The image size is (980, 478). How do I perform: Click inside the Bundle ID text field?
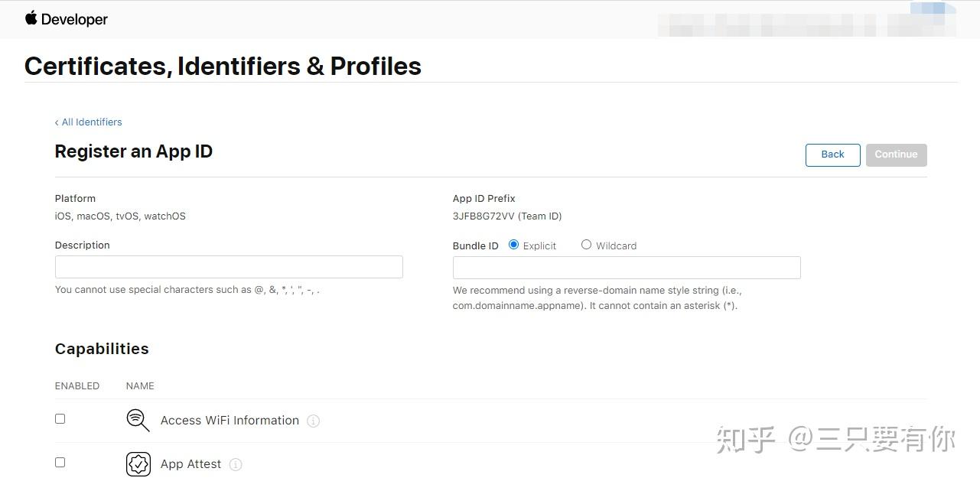click(x=626, y=267)
